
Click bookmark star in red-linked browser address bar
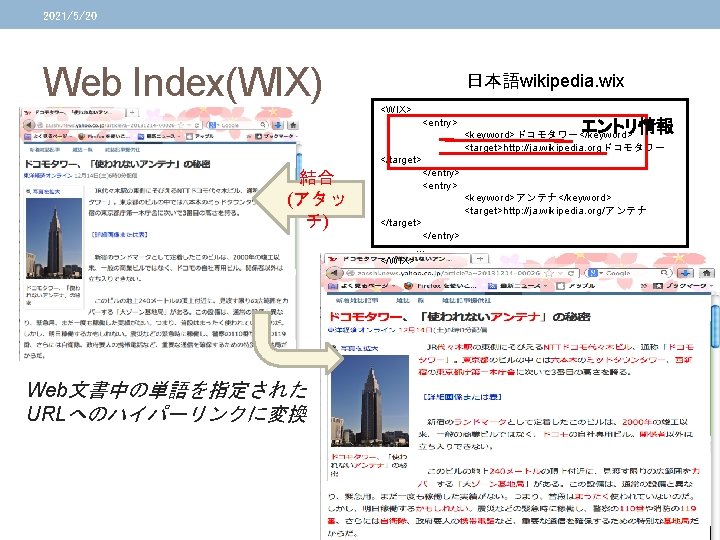pyautogui.click(x=548, y=273)
